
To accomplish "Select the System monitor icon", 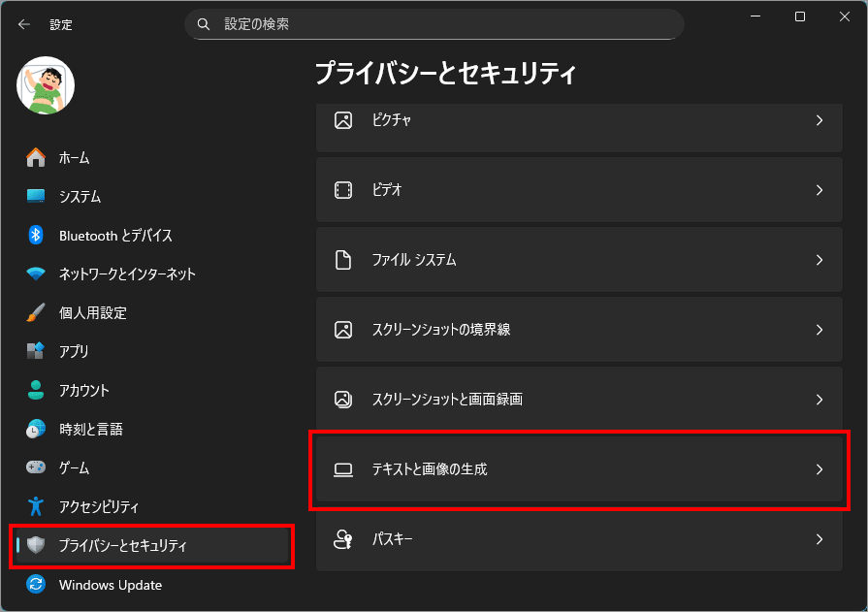I will pos(36,196).
